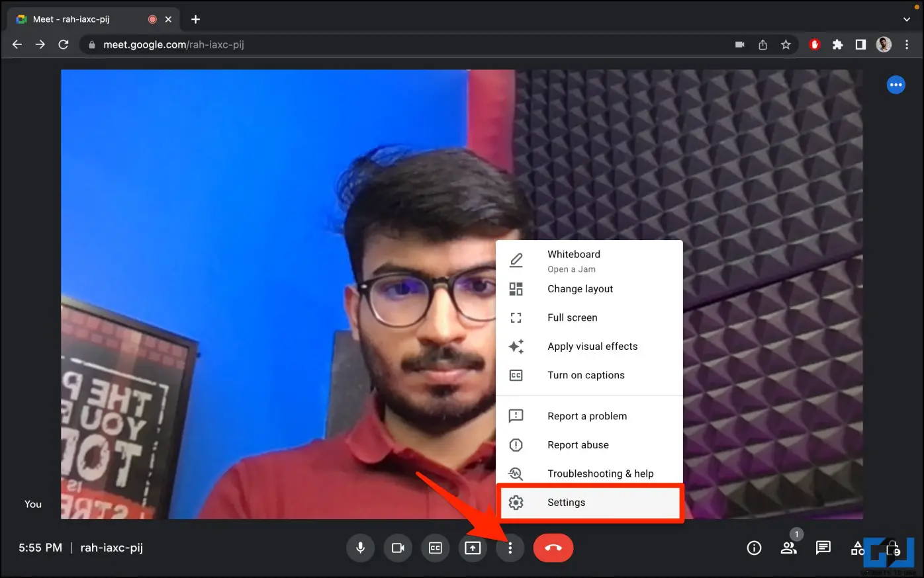Click the Present now screen share icon

click(x=473, y=548)
